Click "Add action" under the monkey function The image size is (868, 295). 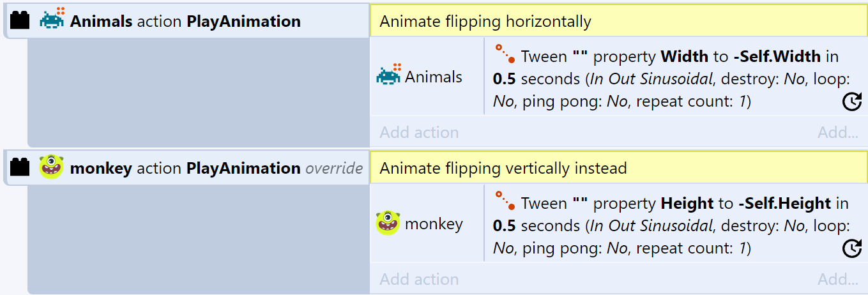click(x=419, y=280)
